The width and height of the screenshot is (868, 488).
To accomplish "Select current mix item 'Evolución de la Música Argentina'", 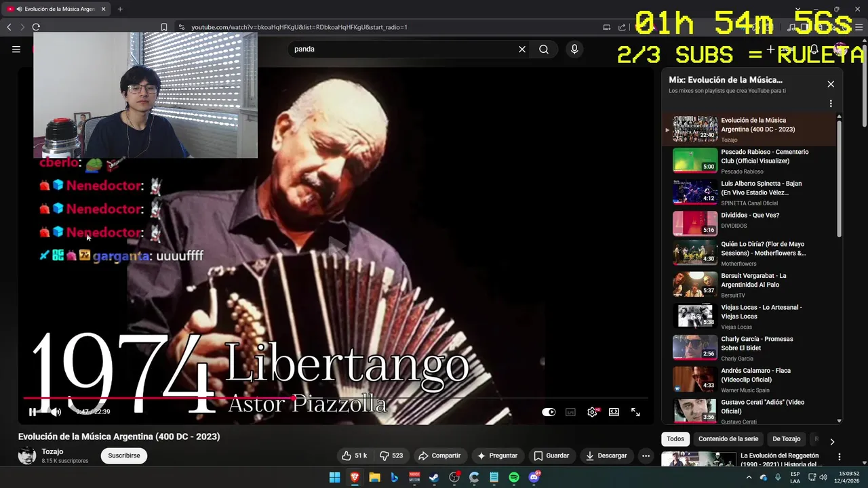I will pyautogui.click(x=750, y=129).
